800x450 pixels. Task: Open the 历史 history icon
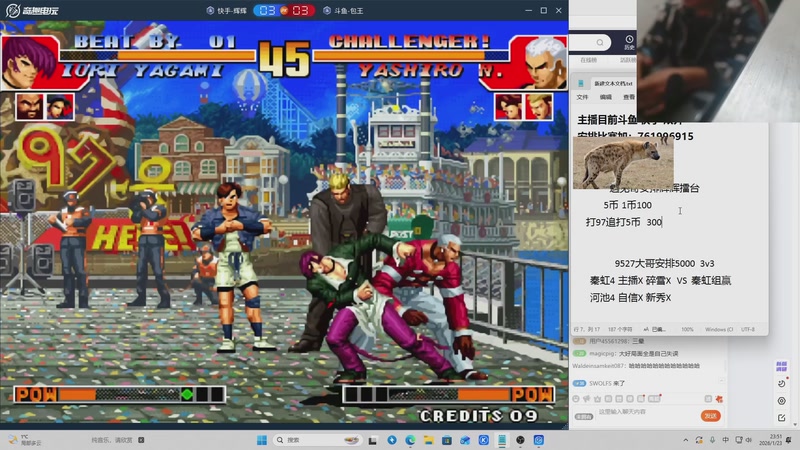[x=629, y=42]
